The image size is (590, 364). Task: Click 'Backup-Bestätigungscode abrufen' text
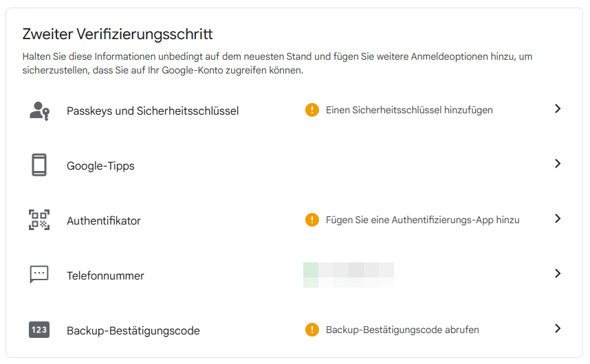coord(402,330)
